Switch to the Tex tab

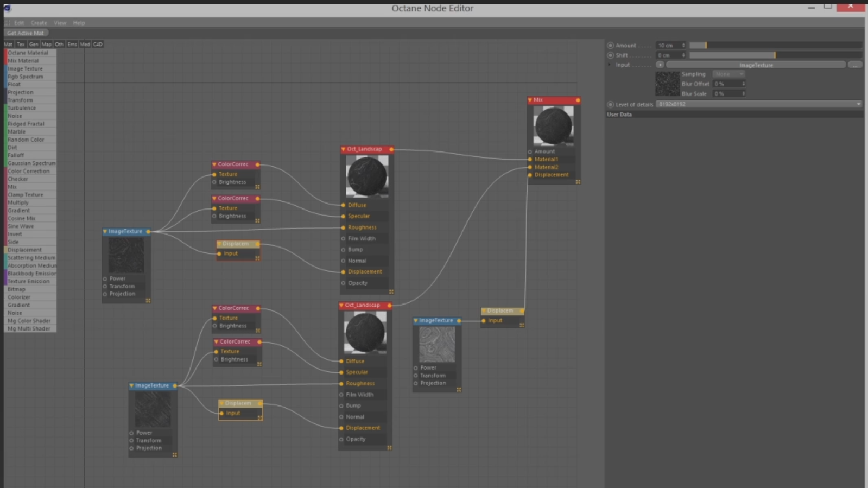[21, 45]
